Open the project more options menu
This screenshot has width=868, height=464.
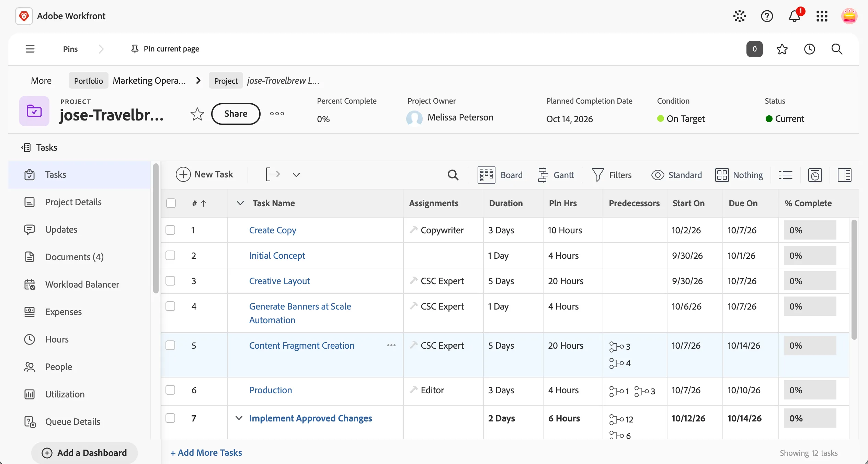pos(277,114)
